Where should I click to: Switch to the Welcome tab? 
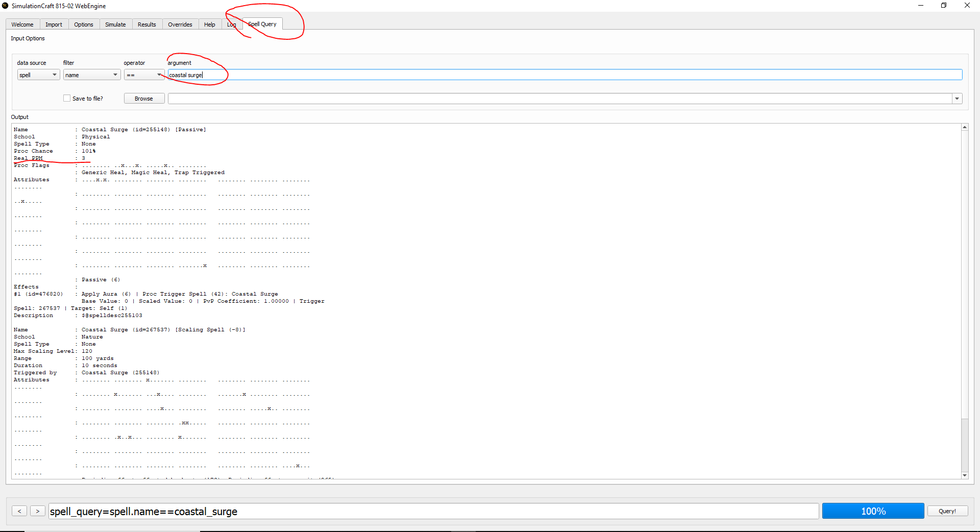coord(22,25)
